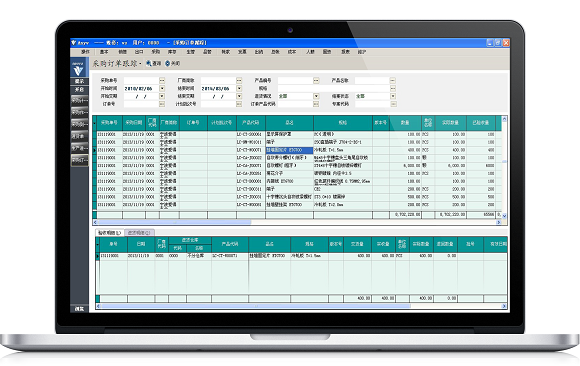The width and height of the screenshot is (580, 366).
Task: Click the 订单号 input field
Action: pos(141,104)
